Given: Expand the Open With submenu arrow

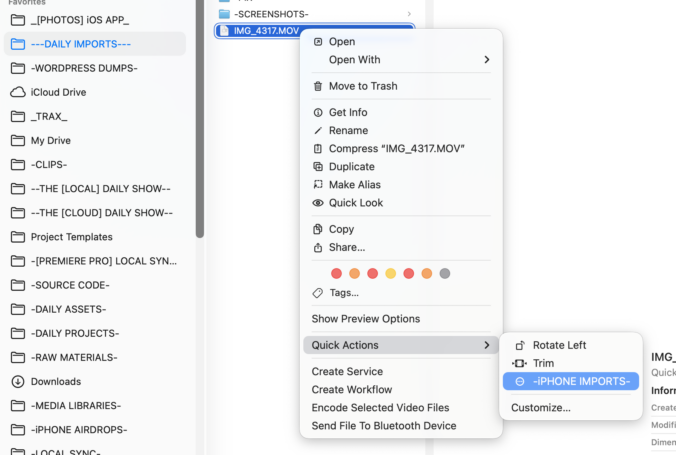Looking at the screenshot, I should [487, 60].
